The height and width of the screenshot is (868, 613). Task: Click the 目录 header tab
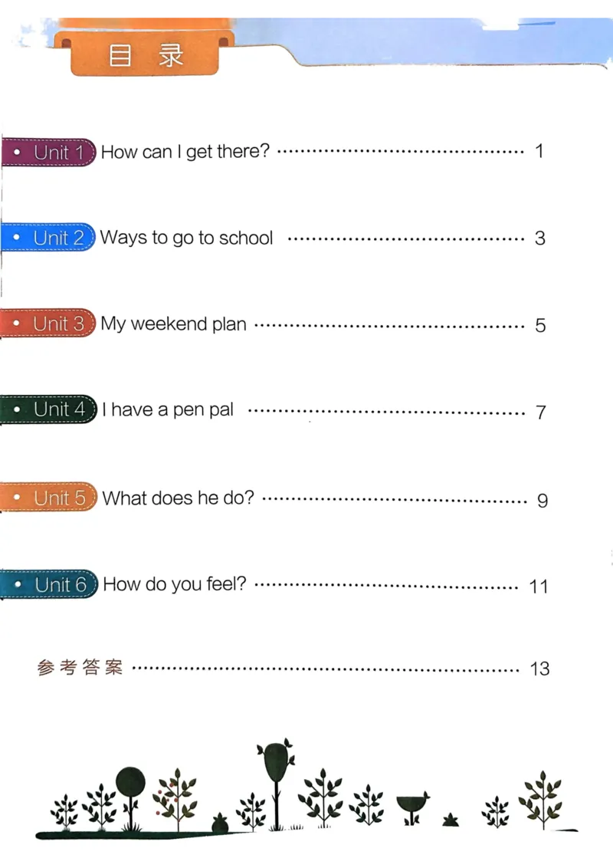[146, 55]
